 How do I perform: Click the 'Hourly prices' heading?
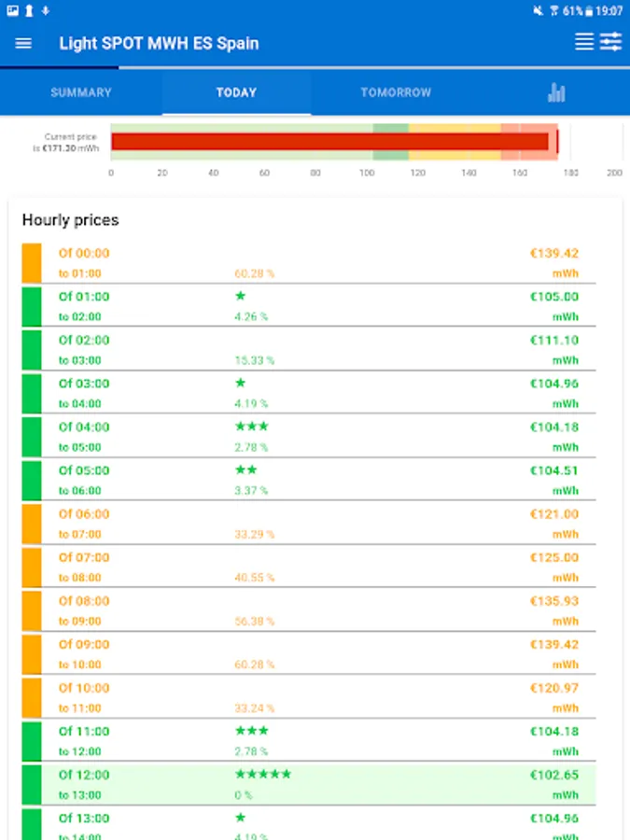pyautogui.click(x=70, y=220)
